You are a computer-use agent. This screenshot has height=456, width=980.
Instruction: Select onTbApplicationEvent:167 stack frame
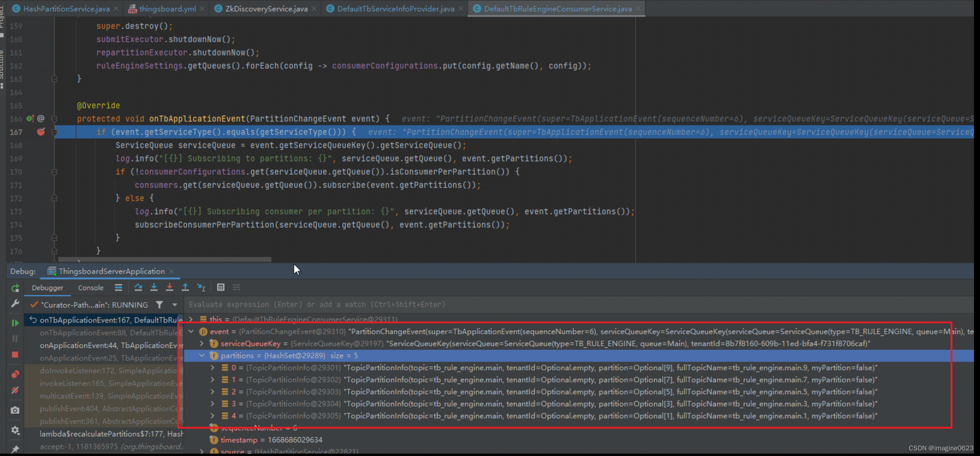104,320
